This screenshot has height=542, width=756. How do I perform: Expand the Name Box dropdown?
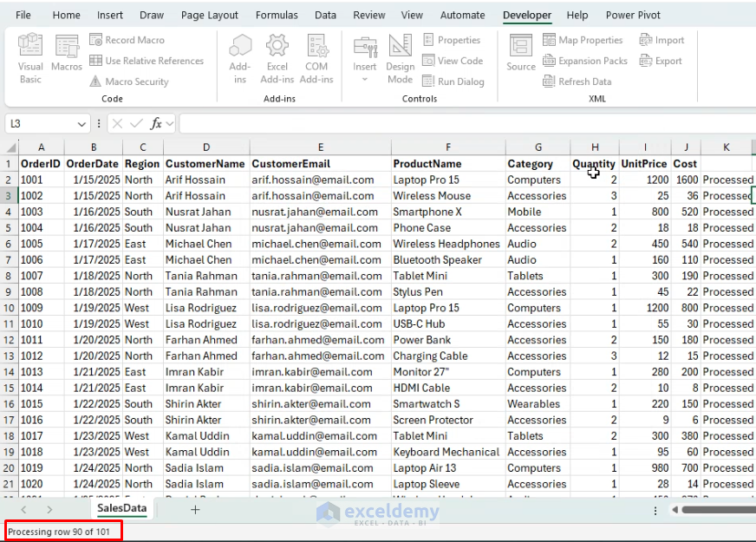81,124
